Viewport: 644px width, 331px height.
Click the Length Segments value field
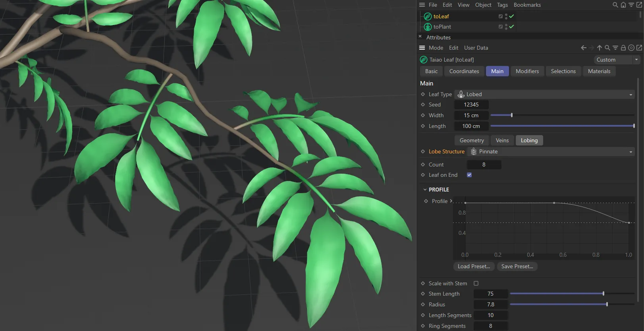click(491, 315)
